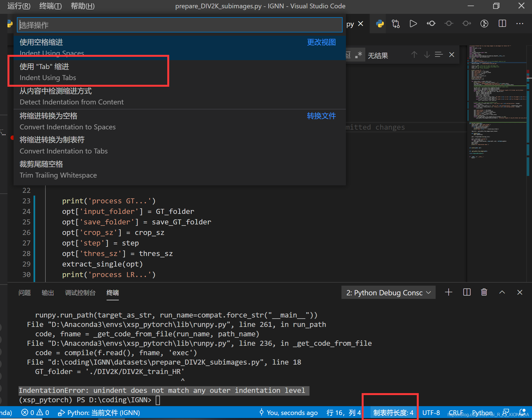This screenshot has height=420, width=532.
Task: Click the (xsp_pytorch) PS terminal prompt
Action: tap(85, 400)
